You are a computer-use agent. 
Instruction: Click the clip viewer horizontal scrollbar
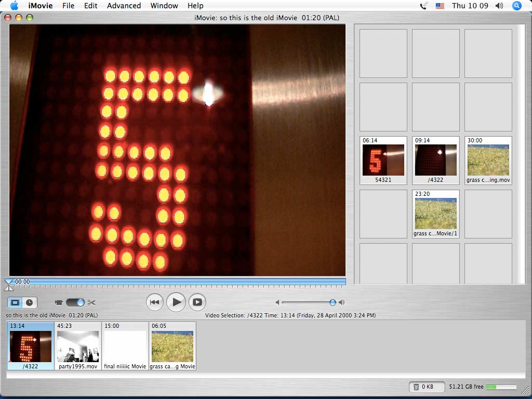265,375
